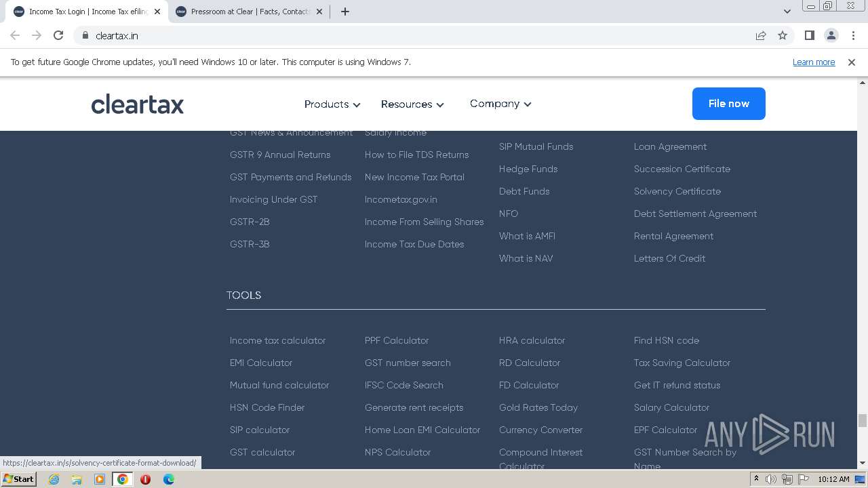
Task: Open the PPF Calculator tool
Action: (x=397, y=340)
